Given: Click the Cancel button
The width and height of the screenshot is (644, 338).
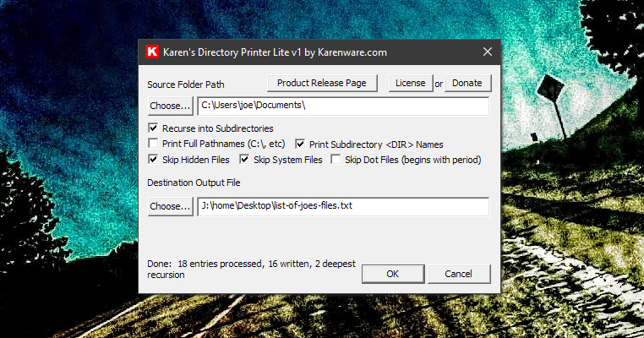Looking at the screenshot, I should tap(459, 274).
